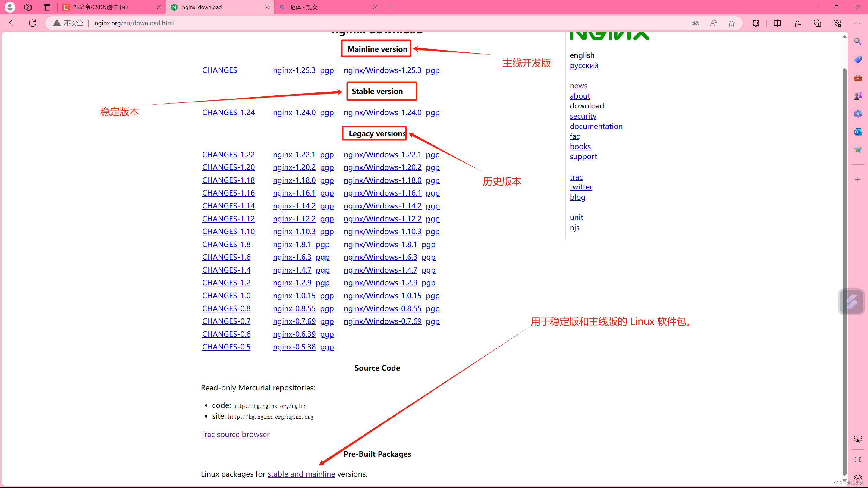The height and width of the screenshot is (488, 868).
Task: Open the faq navigation link
Action: (575, 136)
